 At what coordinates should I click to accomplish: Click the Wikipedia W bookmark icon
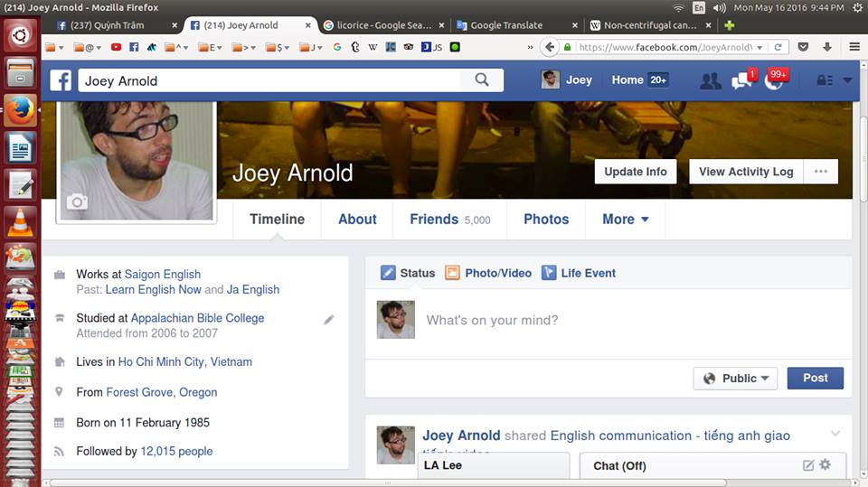[x=373, y=47]
